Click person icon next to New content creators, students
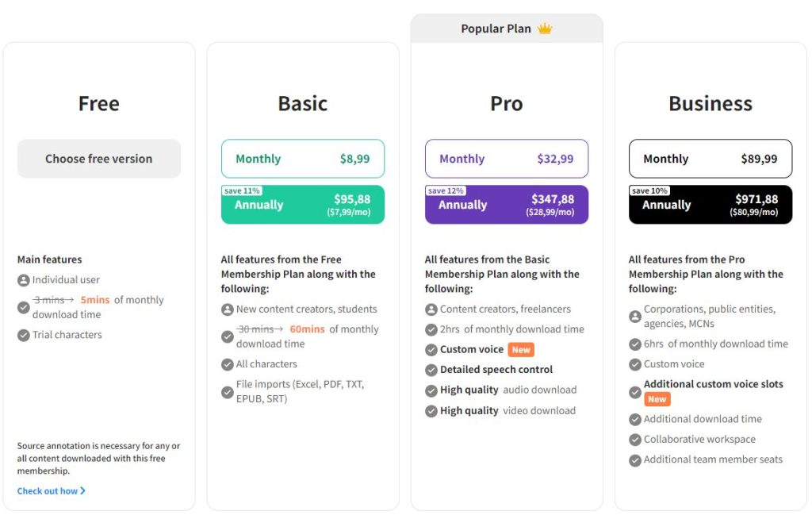 pos(228,309)
